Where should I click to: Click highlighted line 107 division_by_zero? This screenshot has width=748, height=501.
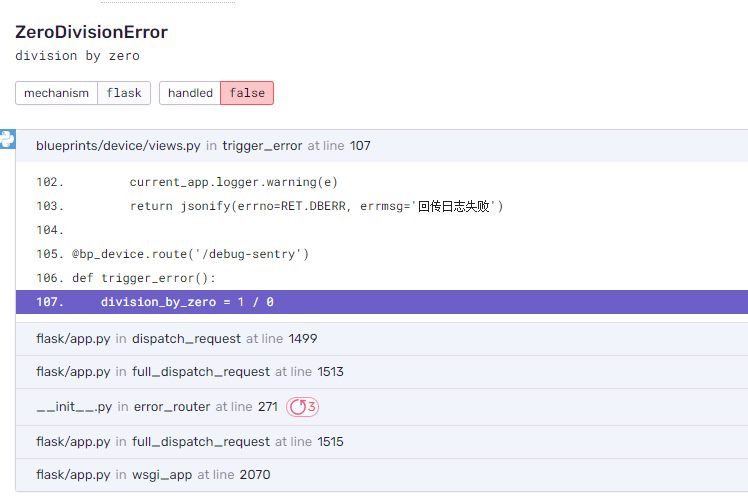187,302
